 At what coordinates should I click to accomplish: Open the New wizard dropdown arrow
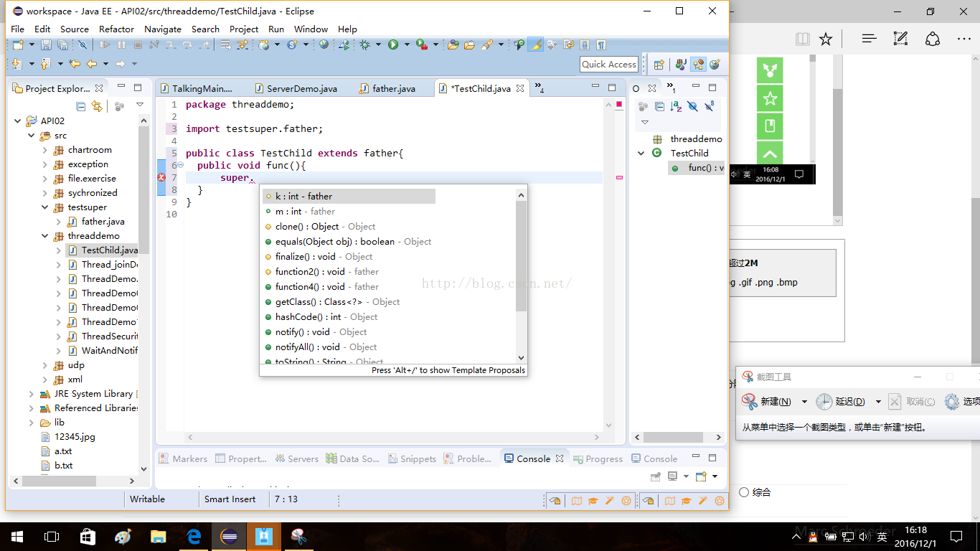32,44
